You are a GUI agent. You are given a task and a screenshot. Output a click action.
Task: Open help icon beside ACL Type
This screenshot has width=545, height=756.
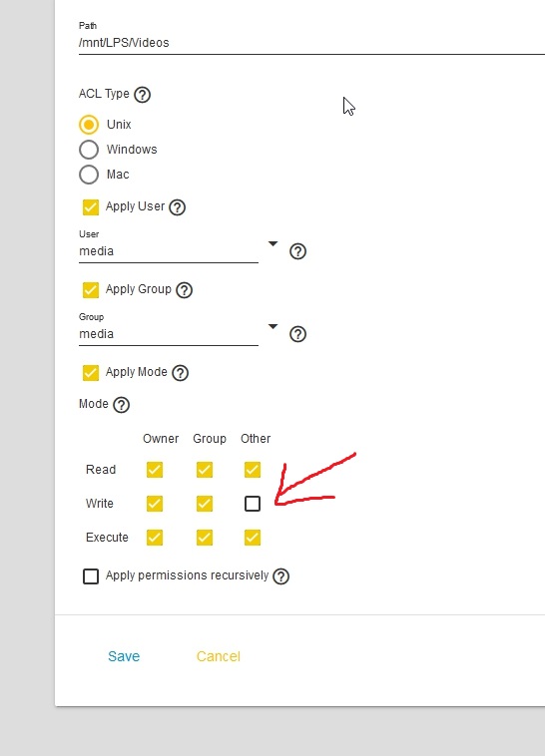[142, 95]
